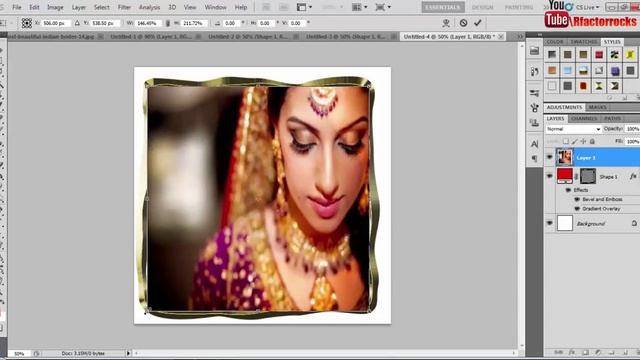Image resolution: width=640 pixels, height=360 pixels.
Task: Click the Shape 1 vector mask thumbnail
Action: click(x=588, y=176)
